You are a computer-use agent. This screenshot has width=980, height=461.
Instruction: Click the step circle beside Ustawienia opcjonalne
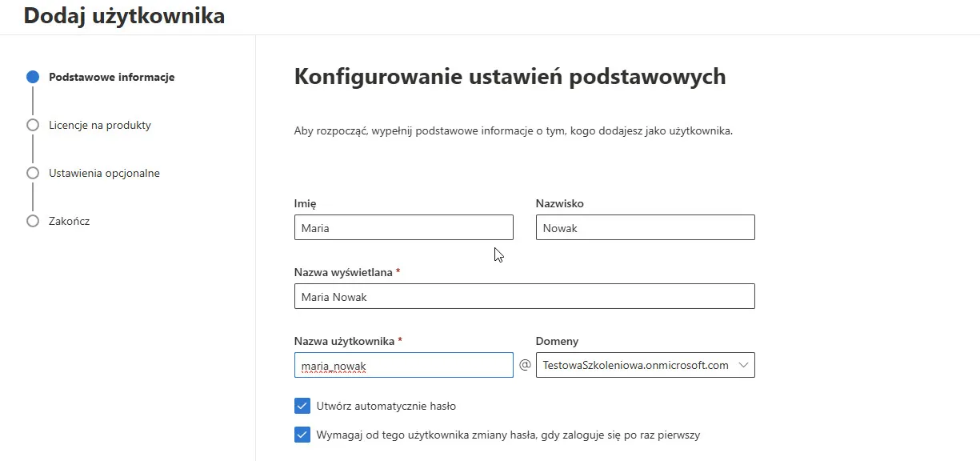pyautogui.click(x=33, y=173)
